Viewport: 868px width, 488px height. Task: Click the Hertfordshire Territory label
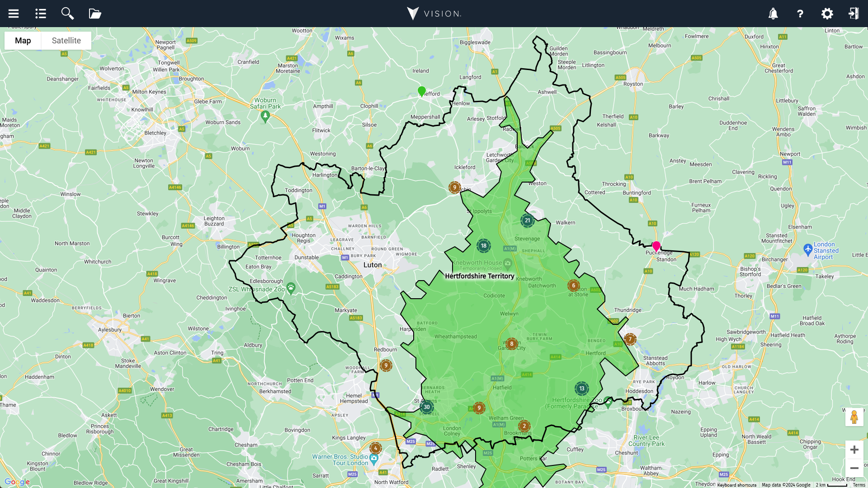[x=480, y=276]
